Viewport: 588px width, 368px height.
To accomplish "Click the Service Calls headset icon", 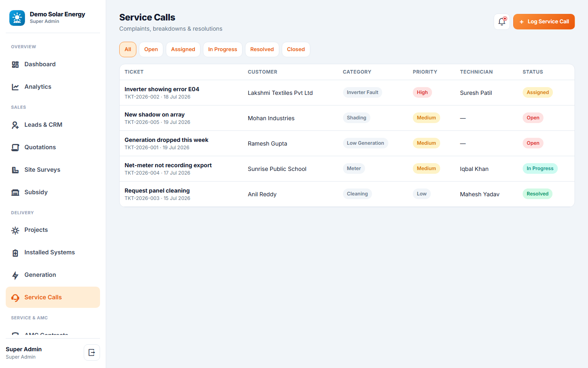I will pos(15,298).
